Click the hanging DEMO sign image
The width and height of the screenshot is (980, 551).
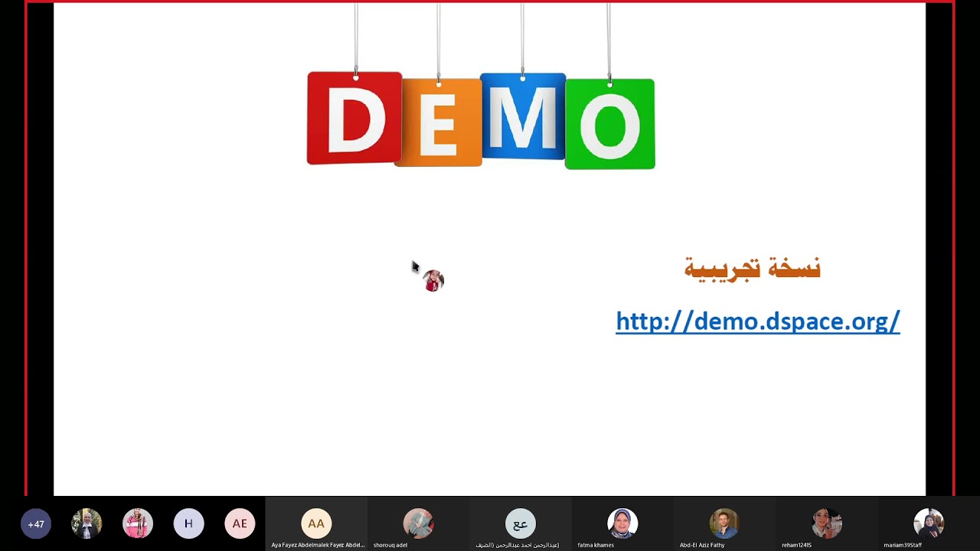point(481,86)
